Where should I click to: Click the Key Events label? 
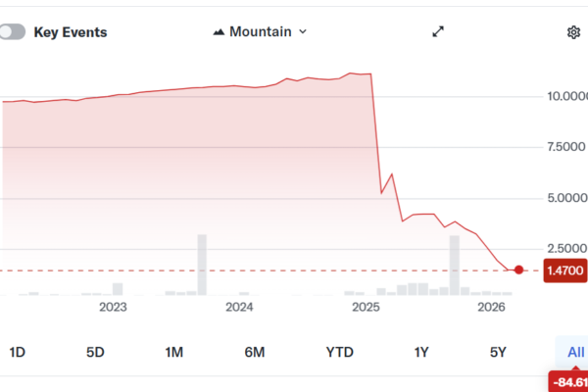(71, 32)
